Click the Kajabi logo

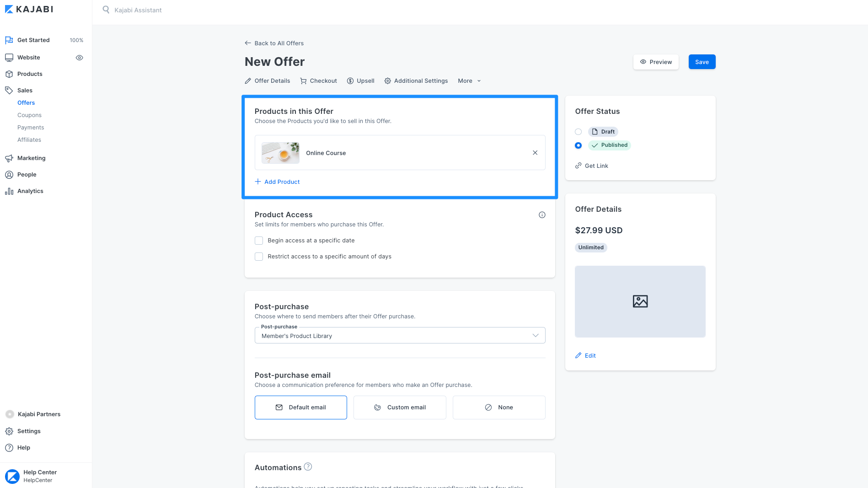tap(29, 9)
